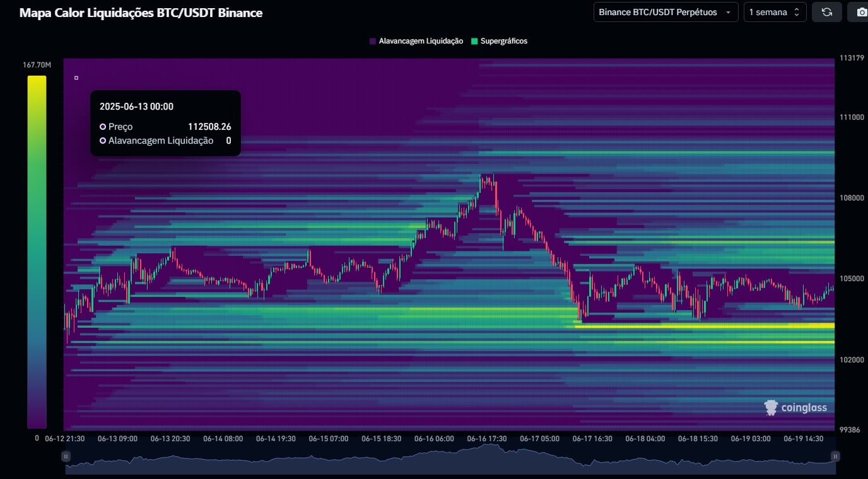
Task: Click the 167.70M maximum scale value
Action: (x=37, y=65)
